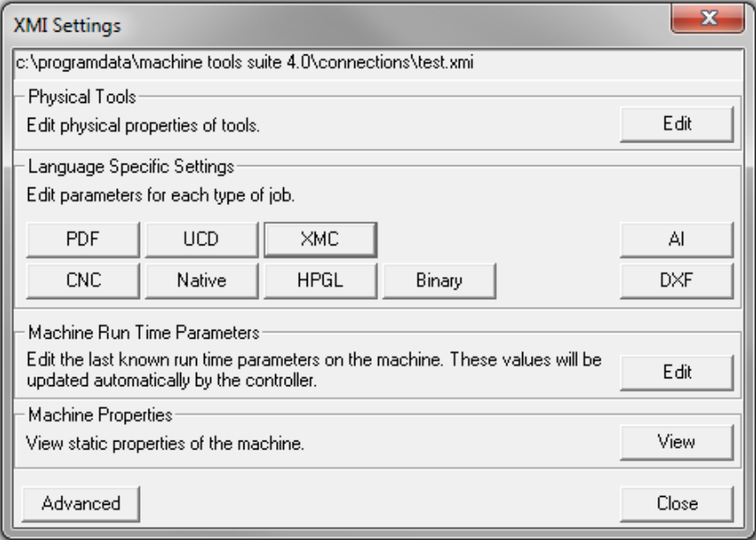Screen dimensions: 756x540
Task: Open DXF language settings
Action: pyautogui.click(x=676, y=281)
